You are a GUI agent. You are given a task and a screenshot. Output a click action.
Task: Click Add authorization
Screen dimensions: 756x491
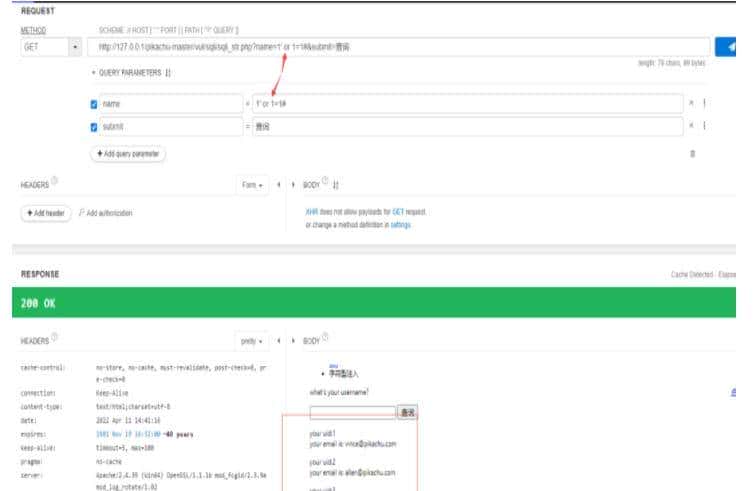[106, 213]
